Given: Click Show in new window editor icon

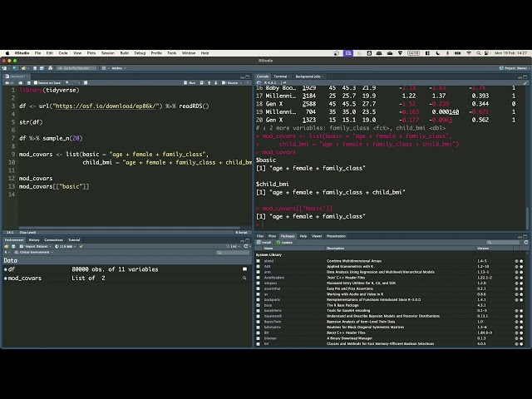Looking at the screenshot, I should tap(21, 83).
